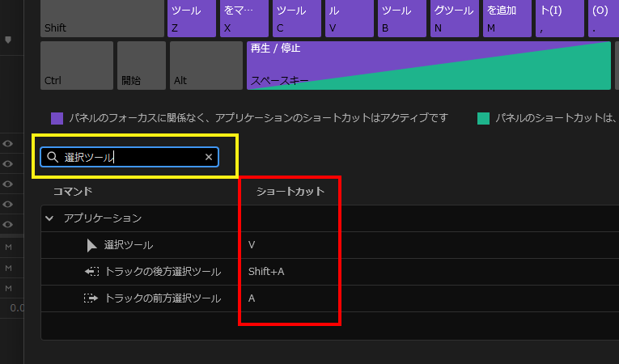The image size is (619, 364).
Task: Click inside the 選択ツール search field
Action: click(x=129, y=157)
